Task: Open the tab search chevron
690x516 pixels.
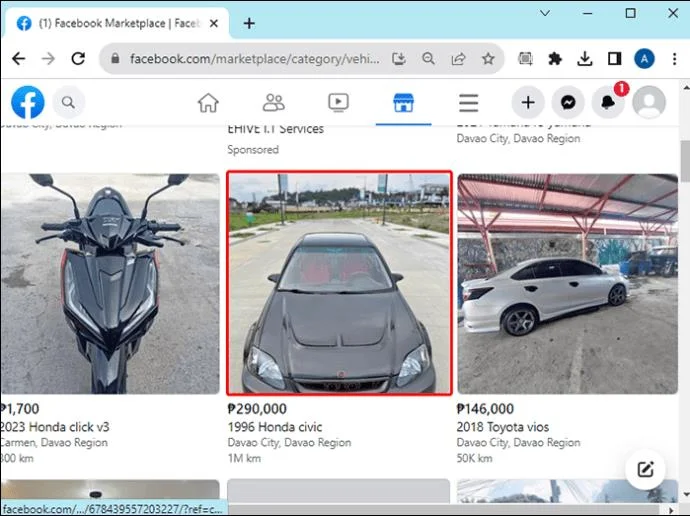Action: click(545, 13)
